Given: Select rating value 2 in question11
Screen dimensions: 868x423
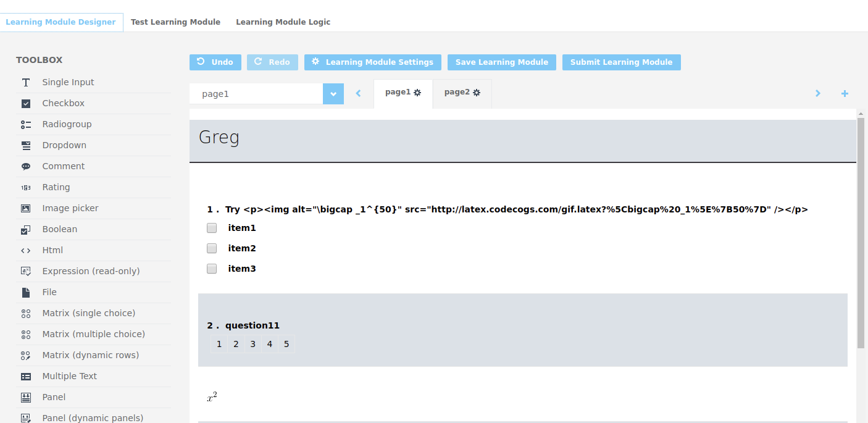Looking at the screenshot, I should pyautogui.click(x=236, y=344).
